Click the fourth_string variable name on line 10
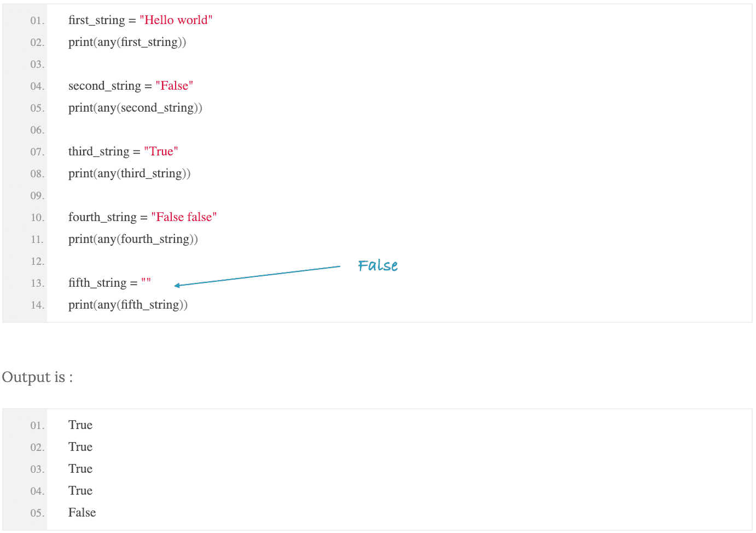This screenshot has width=756, height=533. [102, 217]
